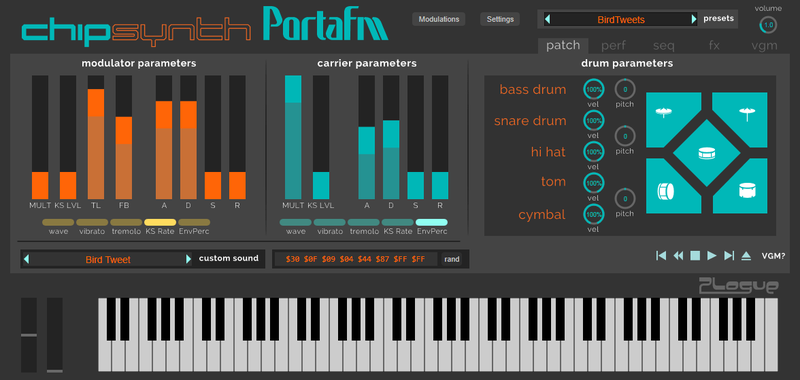Click the bass drum velocity knob
The image size is (800, 380).
(593, 89)
